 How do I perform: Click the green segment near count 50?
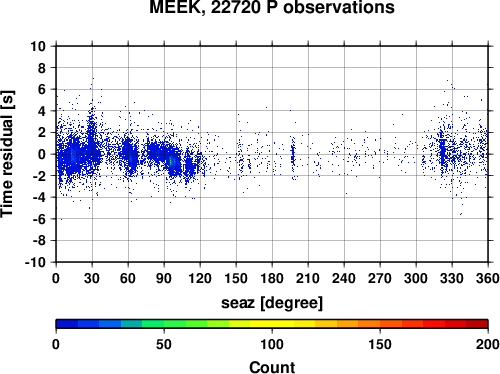click(164, 324)
